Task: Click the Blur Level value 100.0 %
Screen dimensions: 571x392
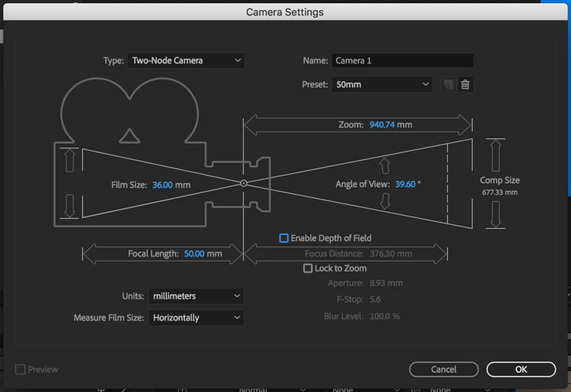Action: [385, 316]
